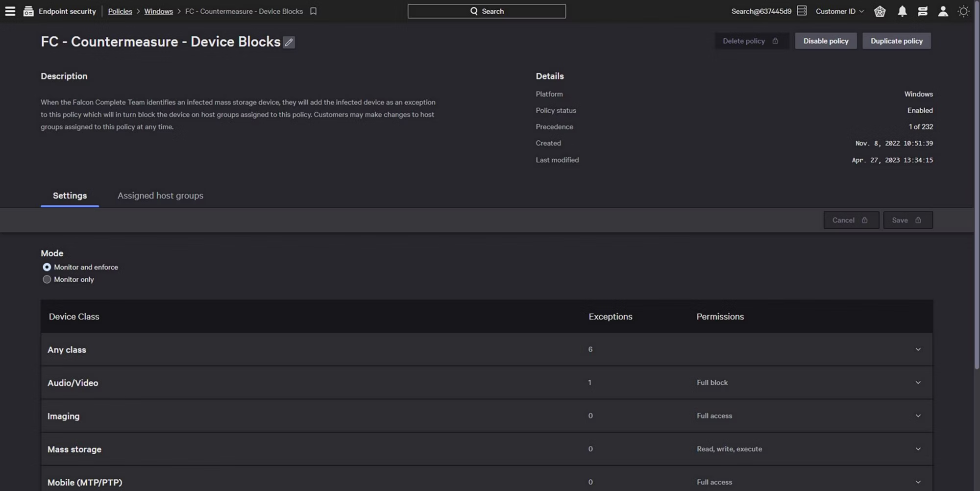980x491 pixels.
Task: Open the hamburger navigation menu
Action: click(10, 11)
